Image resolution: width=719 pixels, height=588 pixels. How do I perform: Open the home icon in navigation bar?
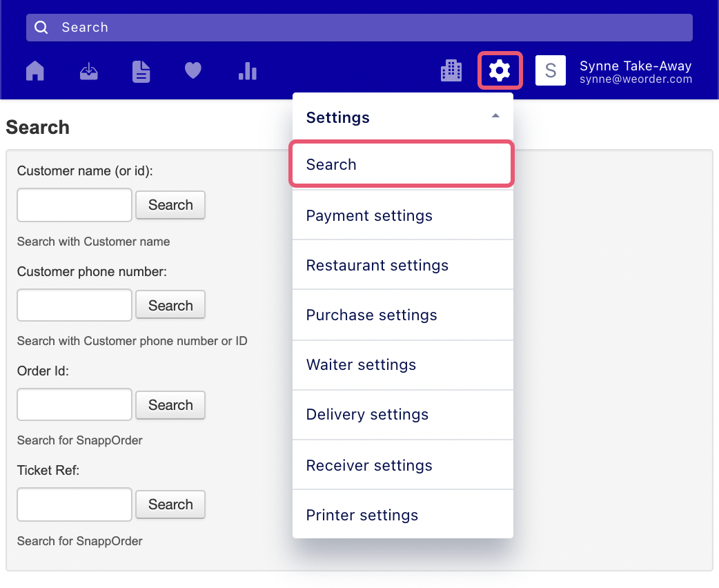[35, 71]
